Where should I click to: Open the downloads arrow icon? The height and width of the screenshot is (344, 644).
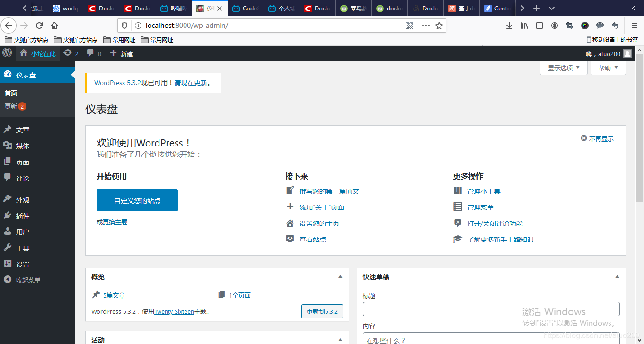(x=509, y=26)
